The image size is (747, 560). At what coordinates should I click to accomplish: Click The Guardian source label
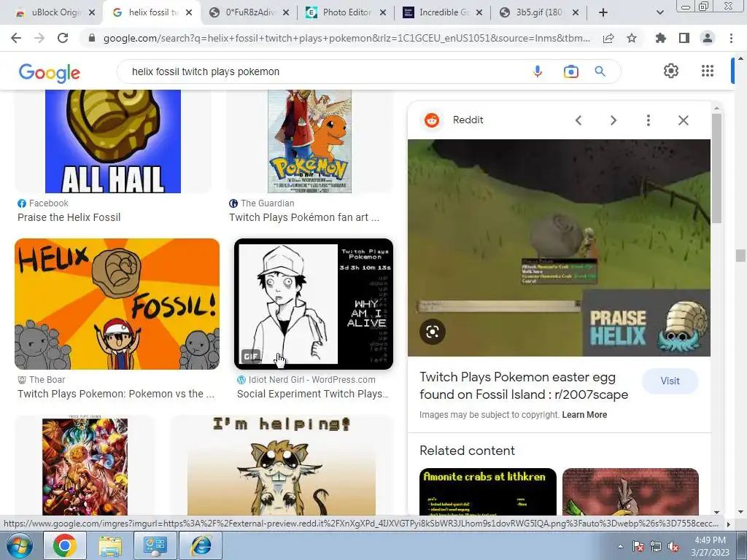coord(262,203)
